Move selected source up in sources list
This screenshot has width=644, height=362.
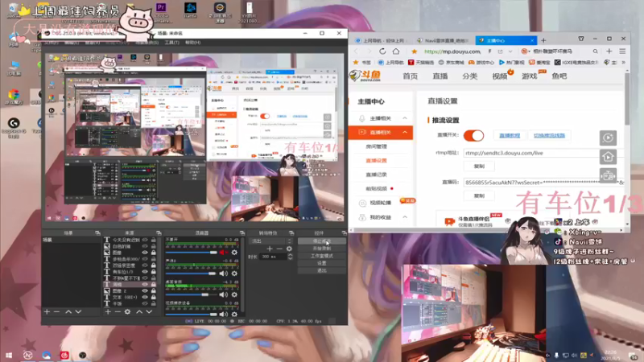point(139,312)
